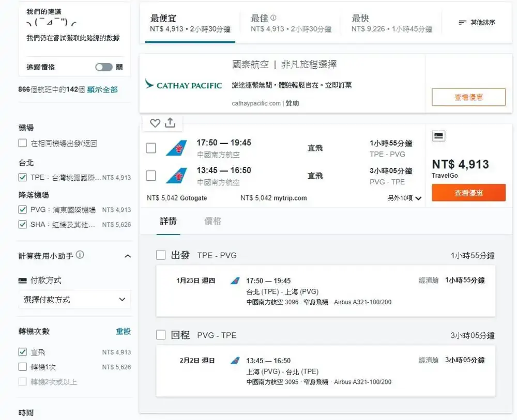Image resolution: width=517 pixels, height=420 pixels.
Task: Select checkbox for the 17:50 — 19:45 flight
Action: click(x=151, y=148)
